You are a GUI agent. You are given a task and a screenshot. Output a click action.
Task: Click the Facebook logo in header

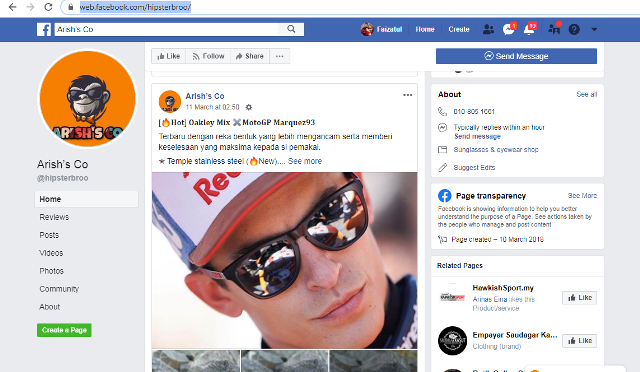[x=44, y=29]
